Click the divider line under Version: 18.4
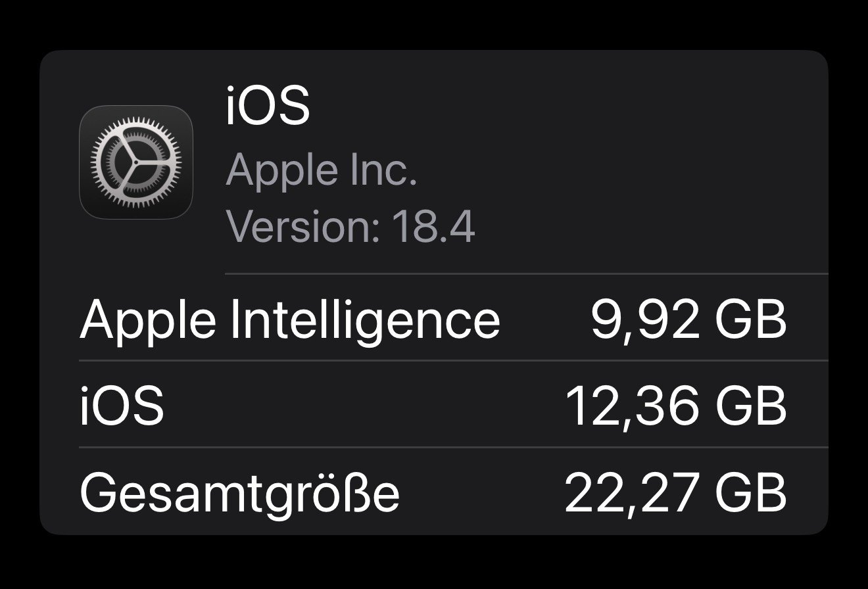This screenshot has width=868, height=589. click(x=526, y=273)
